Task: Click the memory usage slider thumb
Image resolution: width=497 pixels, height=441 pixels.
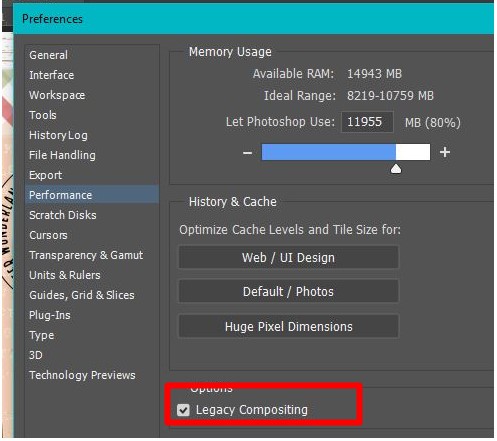Action: pyautogui.click(x=396, y=169)
